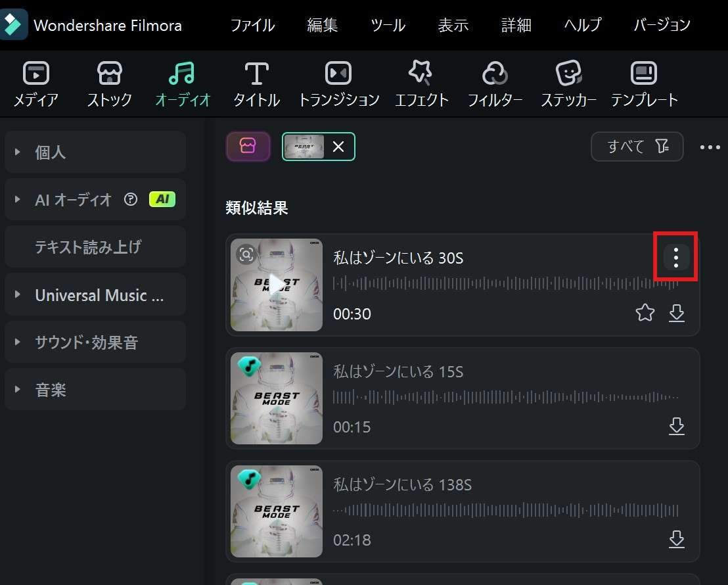This screenshot has width=728, height=585.
Task: Seek in the 138S track waveform
Action: tap(506, 510)
